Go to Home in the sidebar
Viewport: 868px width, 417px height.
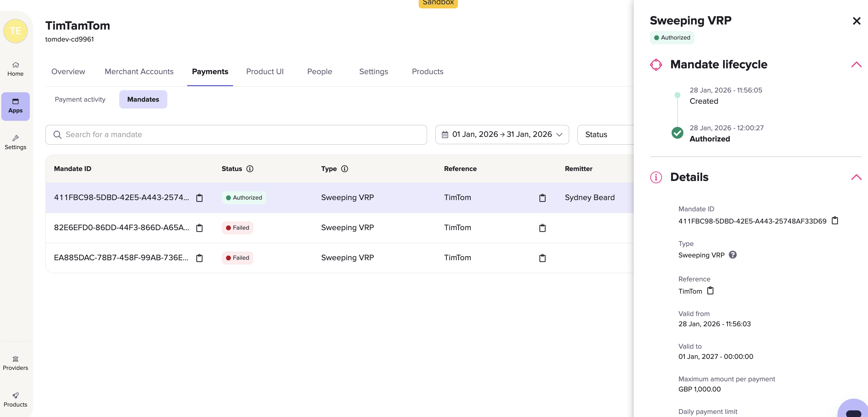coord(16,69)
